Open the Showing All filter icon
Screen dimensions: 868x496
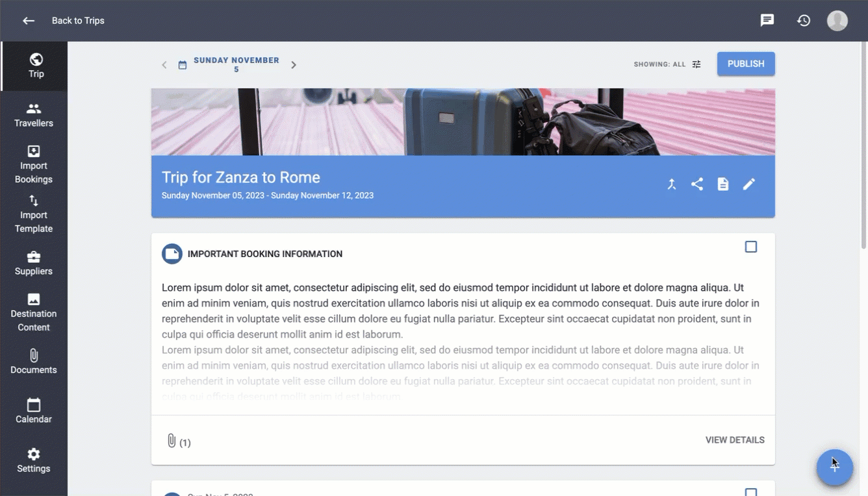696,64
